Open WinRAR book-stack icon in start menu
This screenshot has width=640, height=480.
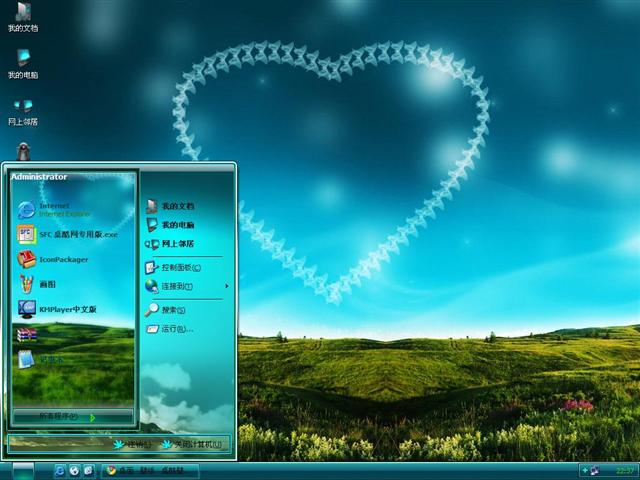coord(27,335)
